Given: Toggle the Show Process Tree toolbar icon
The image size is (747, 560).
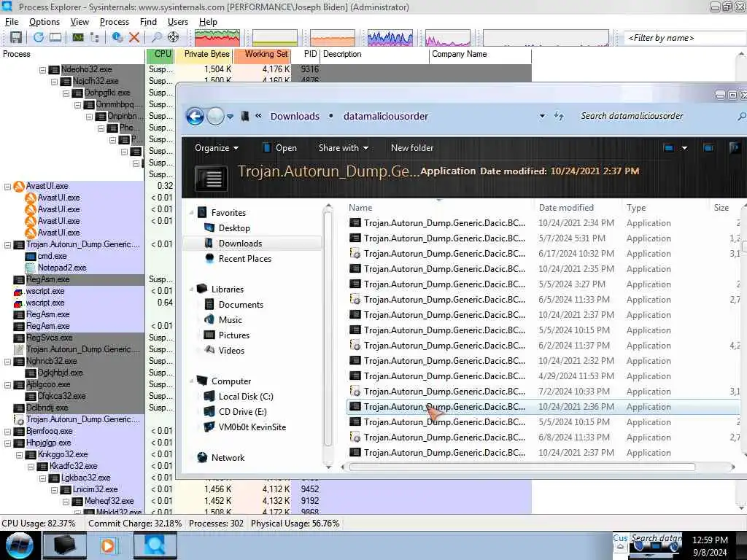Looking at the screenshot, I should 94,37.
